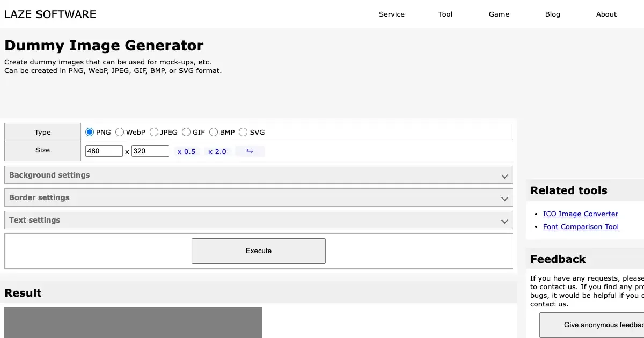Select the BMP format radio
Screen dimensions: 644x338
pos(214,132)
